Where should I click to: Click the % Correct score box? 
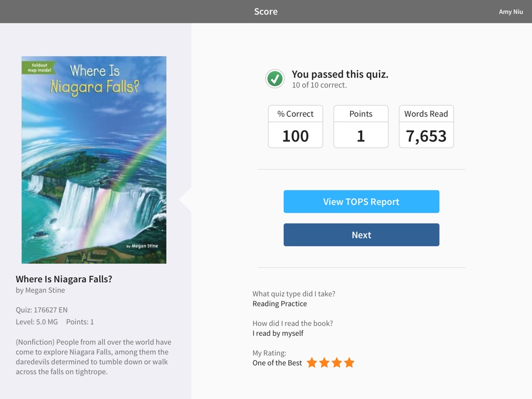295,127
